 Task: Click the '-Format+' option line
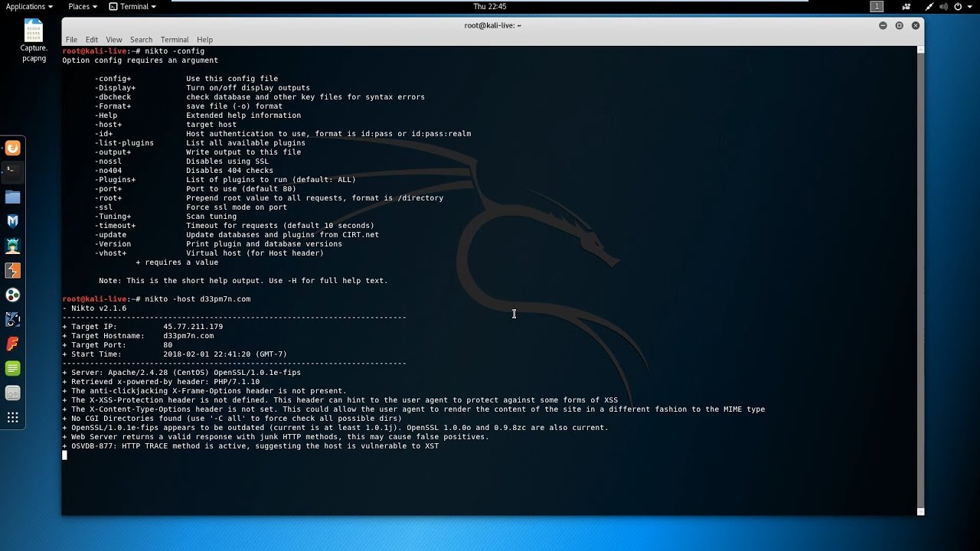188,106
